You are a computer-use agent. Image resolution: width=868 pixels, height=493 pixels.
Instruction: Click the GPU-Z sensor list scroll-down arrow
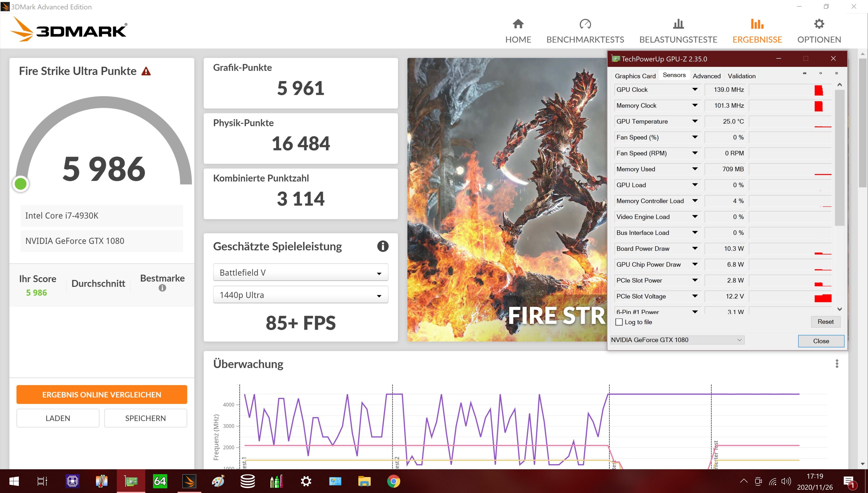tap(839, 309)
